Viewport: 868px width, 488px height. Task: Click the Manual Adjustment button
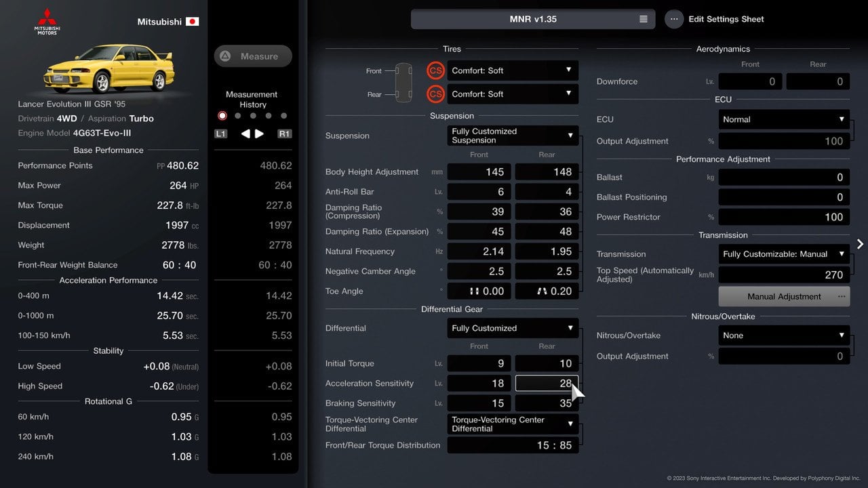point(784,296)
